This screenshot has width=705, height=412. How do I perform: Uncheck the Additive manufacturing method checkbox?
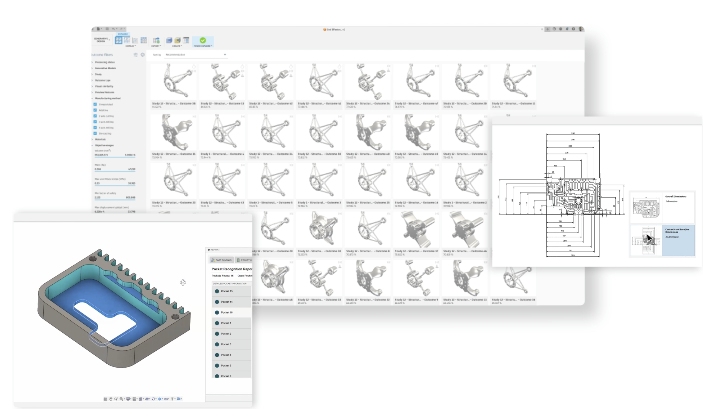tap(96, 112)
